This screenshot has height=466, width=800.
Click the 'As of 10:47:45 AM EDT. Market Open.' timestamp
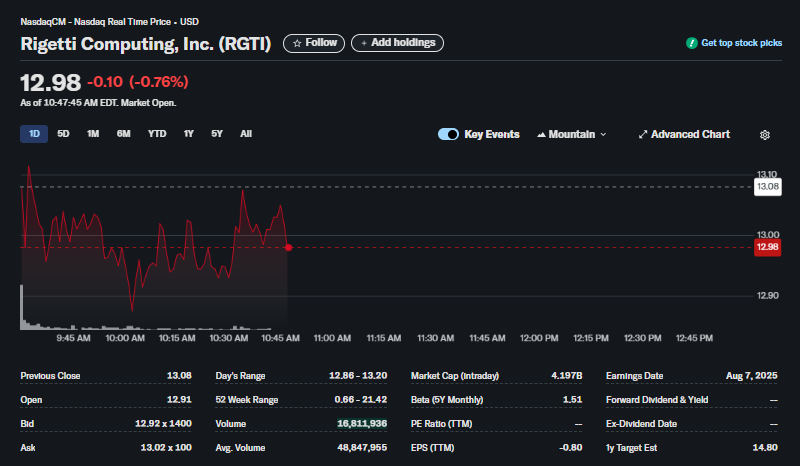[x=98, y=103]
